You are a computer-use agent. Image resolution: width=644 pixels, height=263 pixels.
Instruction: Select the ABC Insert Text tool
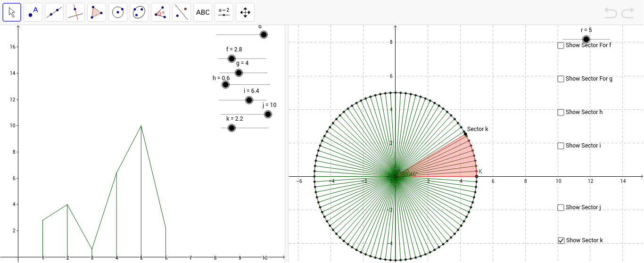(203, 12)
